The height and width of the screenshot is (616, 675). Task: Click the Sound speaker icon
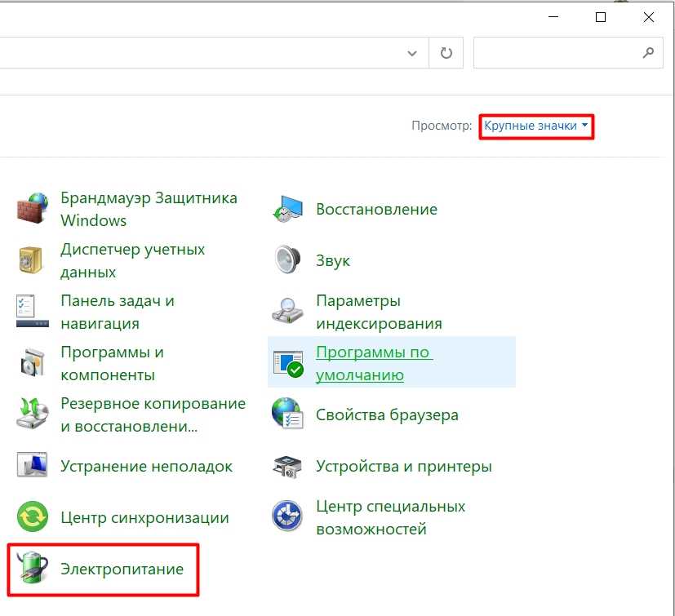(287, 259)
